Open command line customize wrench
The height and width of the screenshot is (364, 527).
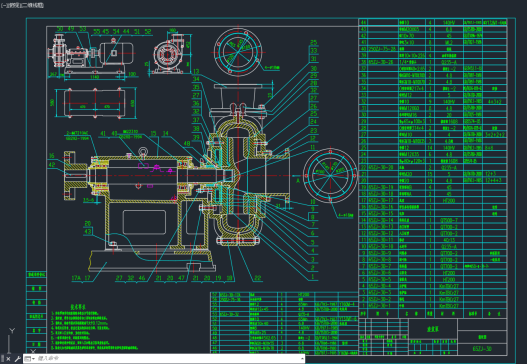point(17,359)
